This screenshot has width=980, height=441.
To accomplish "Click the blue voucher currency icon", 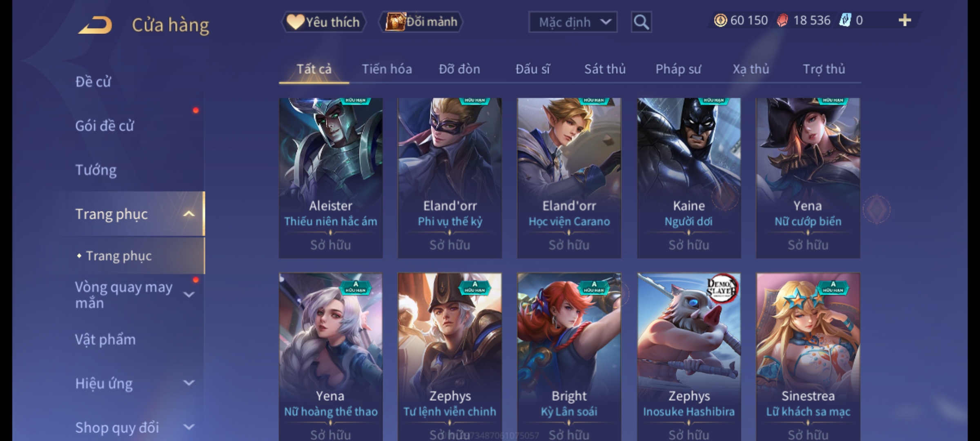I will tap(845, 20).
